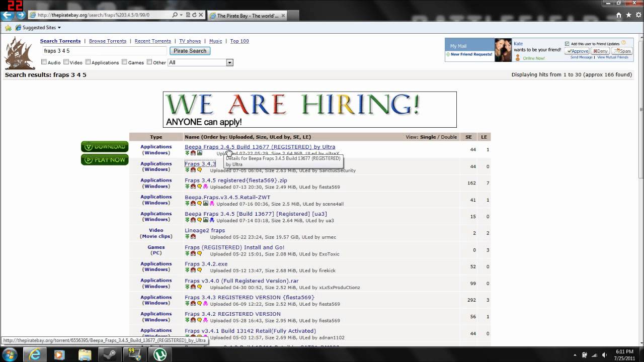Check the Audio filter checkbox
Viewport: 644px width, 362px height.
coord(44,62)
